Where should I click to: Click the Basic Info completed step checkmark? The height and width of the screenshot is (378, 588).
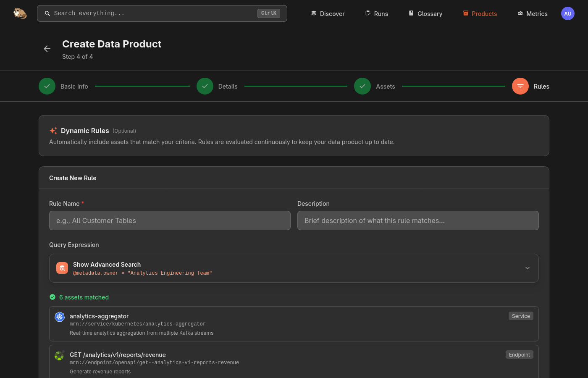click(47, 86)
